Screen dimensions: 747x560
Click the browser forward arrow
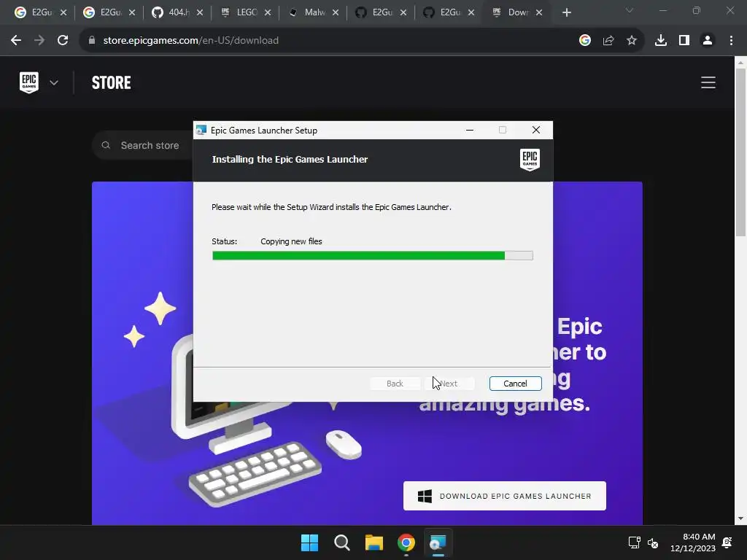39,41
